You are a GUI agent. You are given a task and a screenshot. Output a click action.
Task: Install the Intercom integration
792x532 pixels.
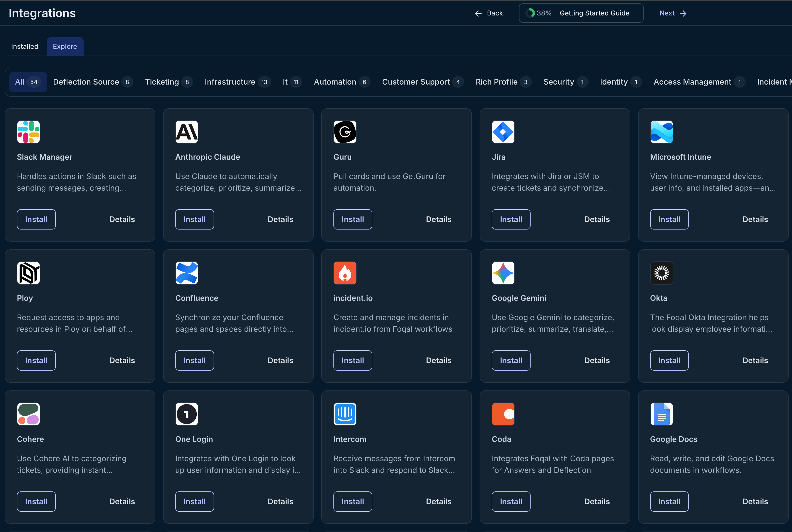click(353, 502)
